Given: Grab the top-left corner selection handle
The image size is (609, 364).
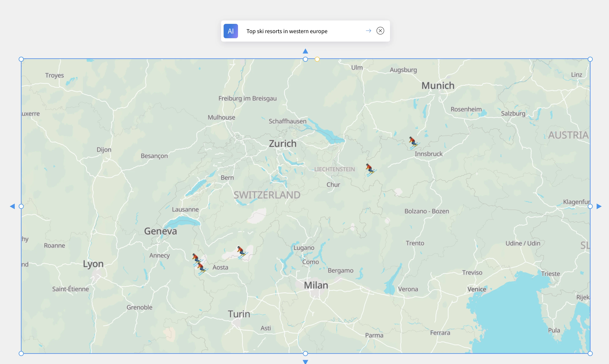Looking at the screenshot, I should click(21, 59).
